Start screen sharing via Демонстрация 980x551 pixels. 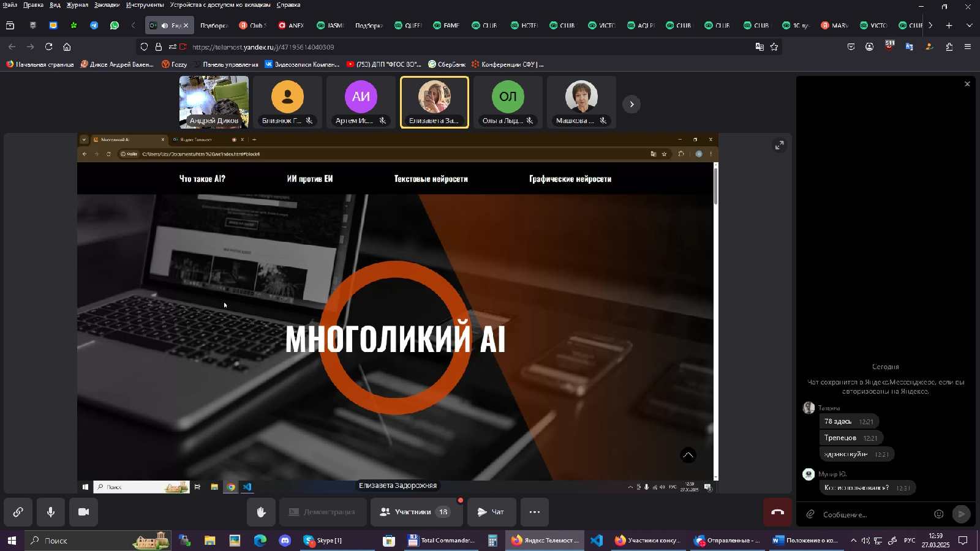coord(323,512)
